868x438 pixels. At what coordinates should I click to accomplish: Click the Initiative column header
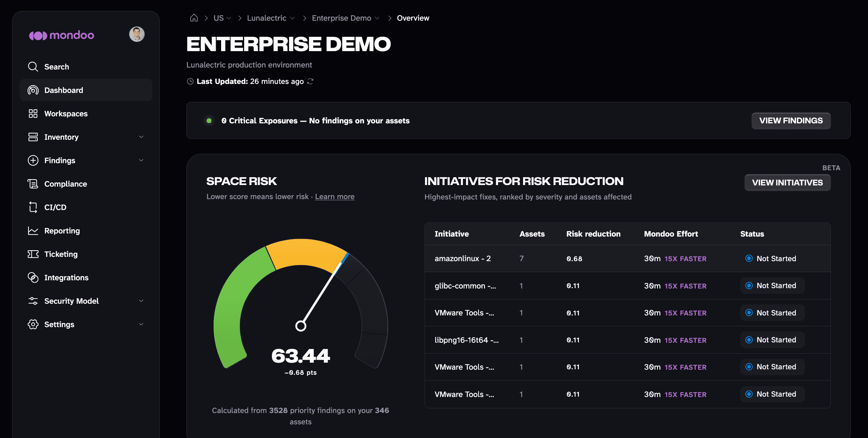click(x=452, y=234)
